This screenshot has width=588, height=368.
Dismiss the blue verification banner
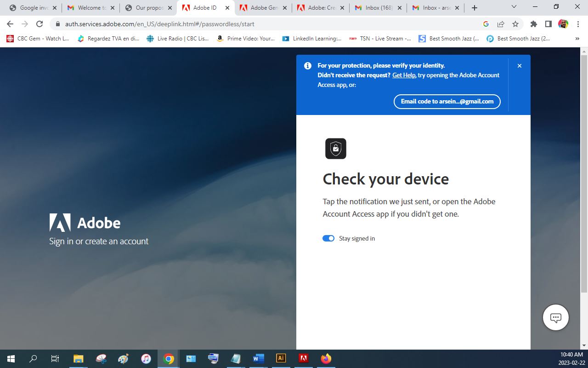pos(520,66)
